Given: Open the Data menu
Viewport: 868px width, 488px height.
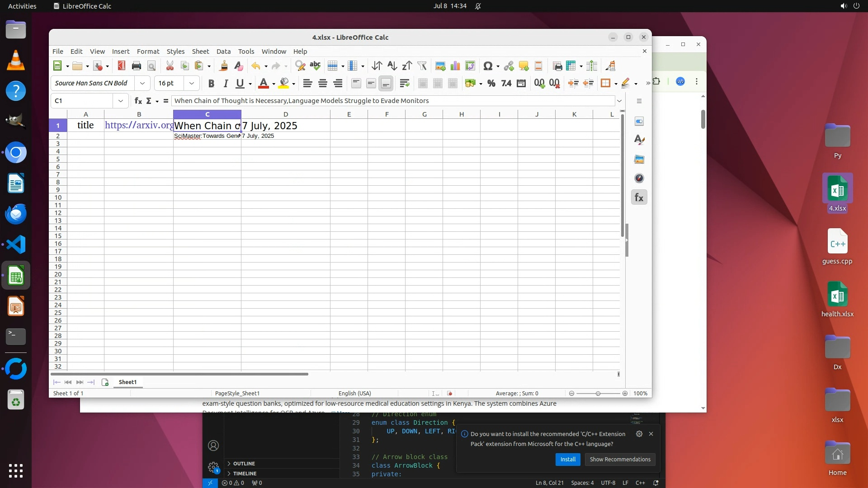Looking at the screenshot, I should click(x=223, y=52).
